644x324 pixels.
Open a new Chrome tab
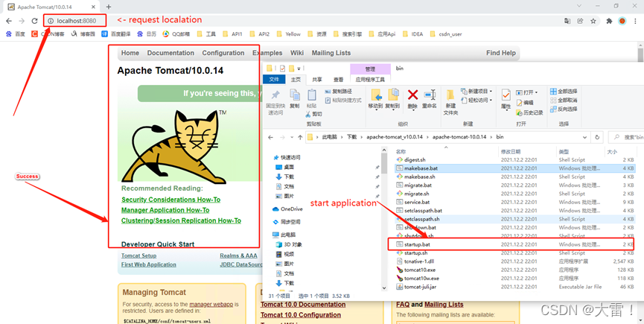tap(109, 7)
